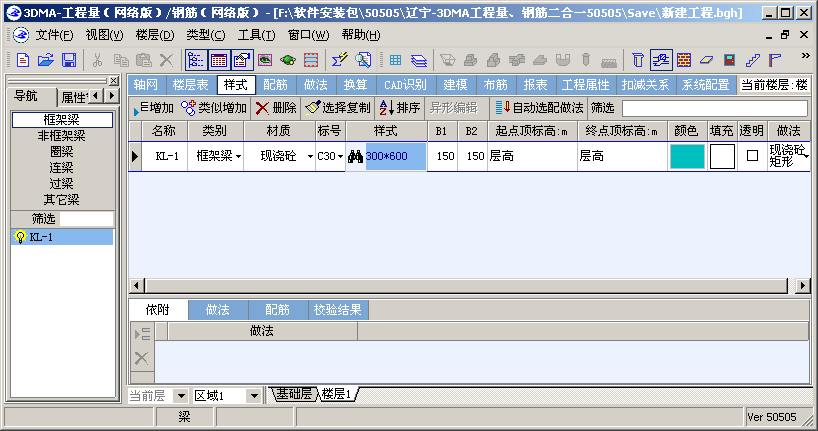The width and height of the screenshot is (818, 431).
Task: Open the 类别 dropdown showing 框架梁
Action: coord(238,157)
